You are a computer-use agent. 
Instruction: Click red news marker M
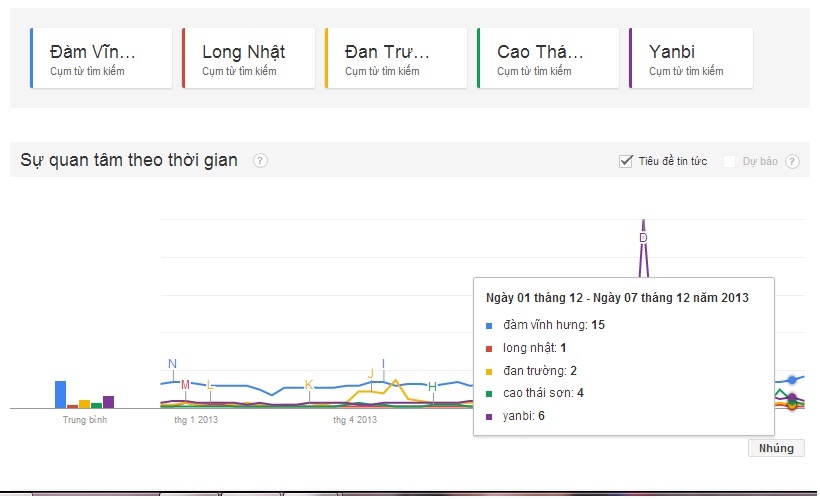[185, 385]
